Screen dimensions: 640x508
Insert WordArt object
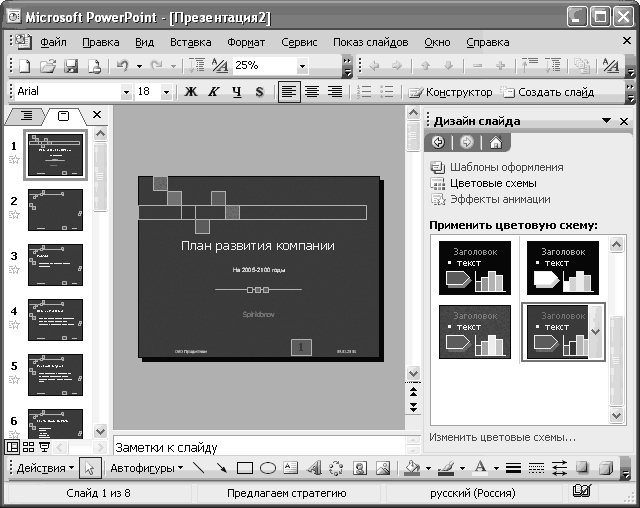click(313, 468)
